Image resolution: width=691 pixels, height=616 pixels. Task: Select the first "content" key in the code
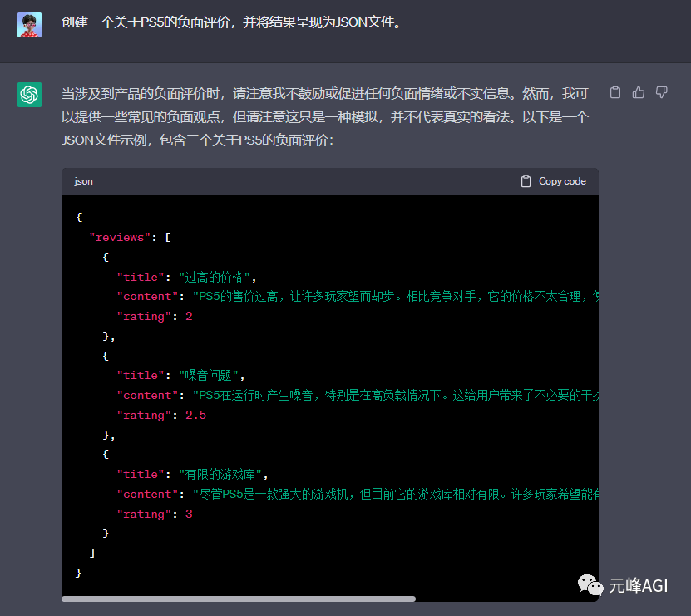tap(146, 296)
